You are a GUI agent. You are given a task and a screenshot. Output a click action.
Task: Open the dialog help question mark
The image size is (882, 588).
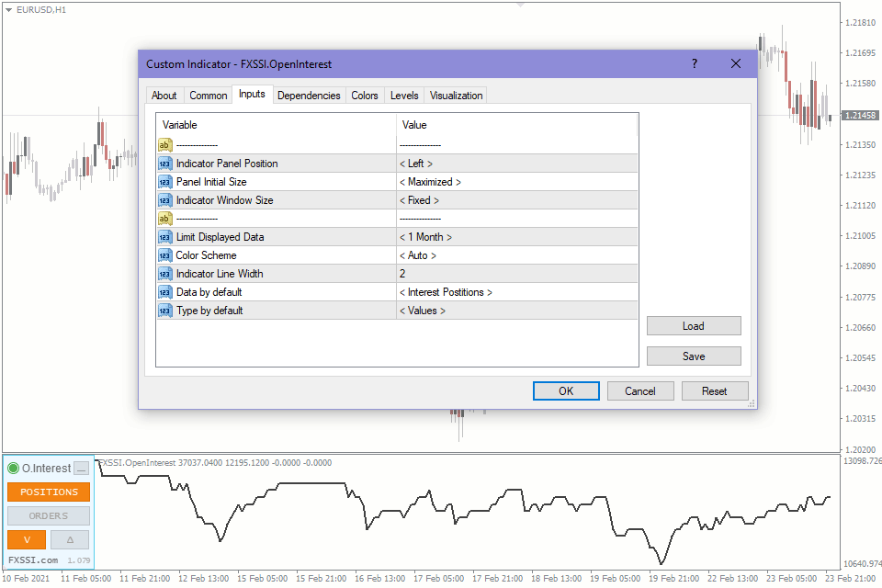pos(695,63)
